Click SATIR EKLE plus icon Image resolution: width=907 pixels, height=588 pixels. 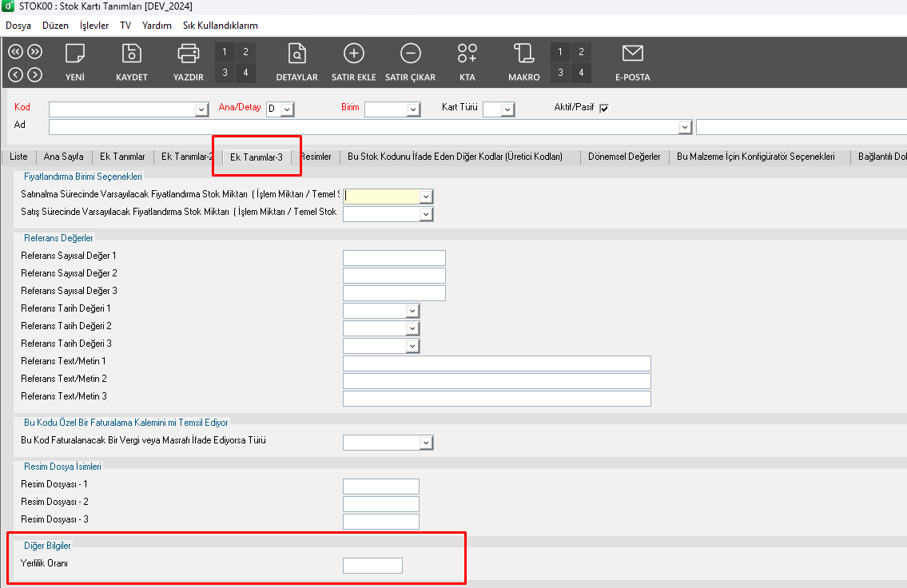pyautogui.click(x=353, y=54)
